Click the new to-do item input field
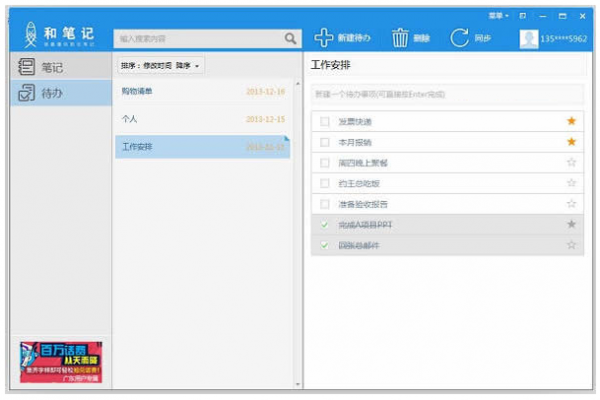The image size is (600, 400). 447,94
